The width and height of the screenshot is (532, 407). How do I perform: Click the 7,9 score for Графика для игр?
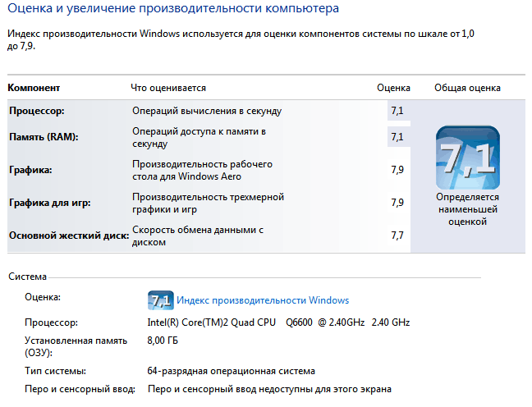397,203
